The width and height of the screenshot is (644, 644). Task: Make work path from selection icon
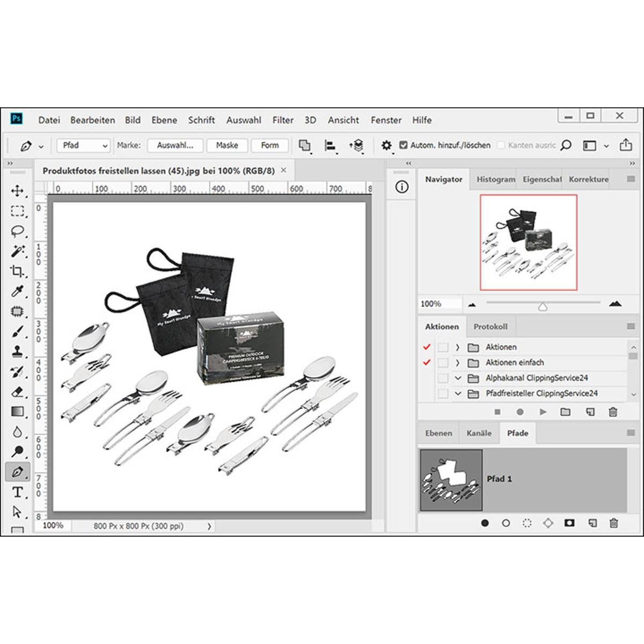[548, 523]
